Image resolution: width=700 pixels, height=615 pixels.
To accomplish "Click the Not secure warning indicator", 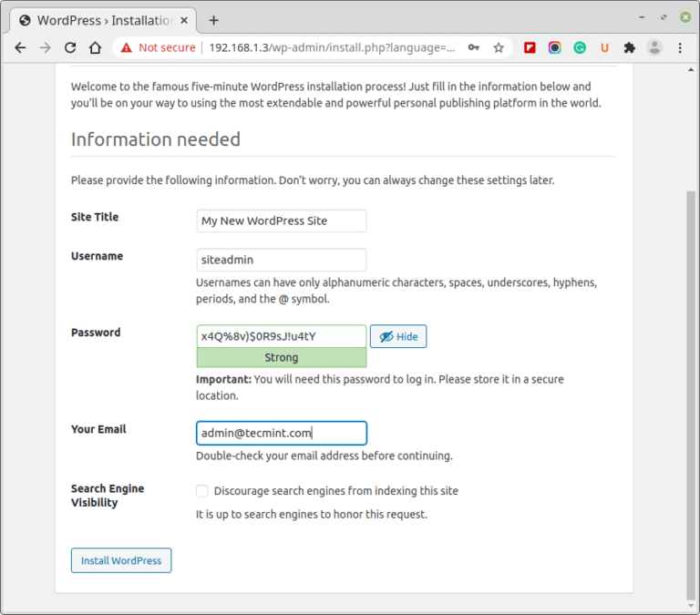I will (158, 47).
